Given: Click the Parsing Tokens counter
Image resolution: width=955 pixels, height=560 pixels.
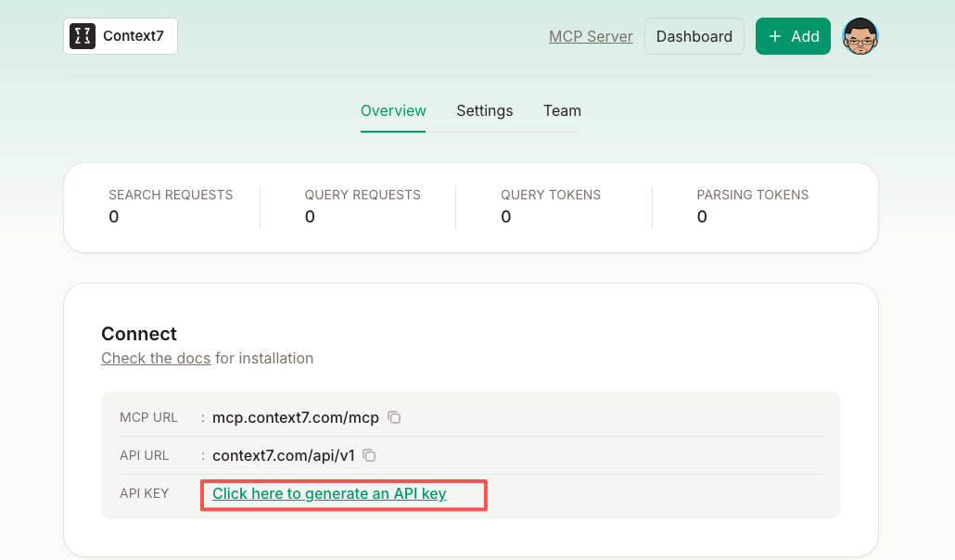Looking at the screenshot, I should [752, 205].
